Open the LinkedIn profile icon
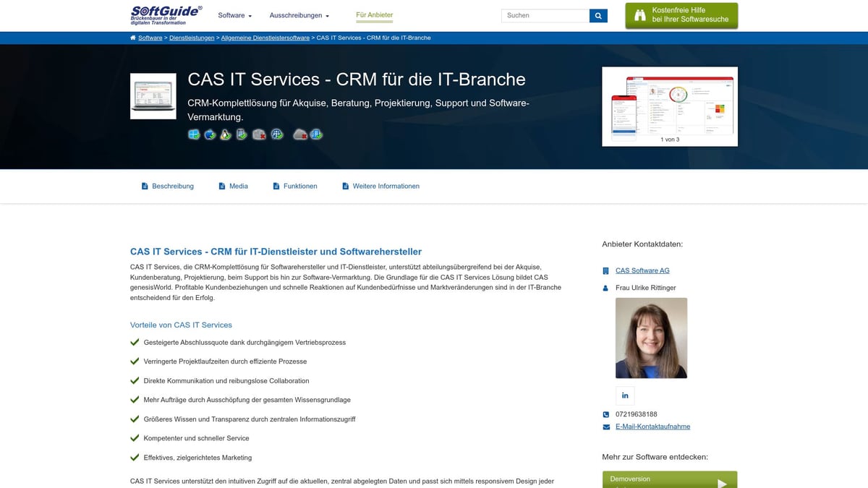This screenshot has height=488, width=868. coord(625,395)
